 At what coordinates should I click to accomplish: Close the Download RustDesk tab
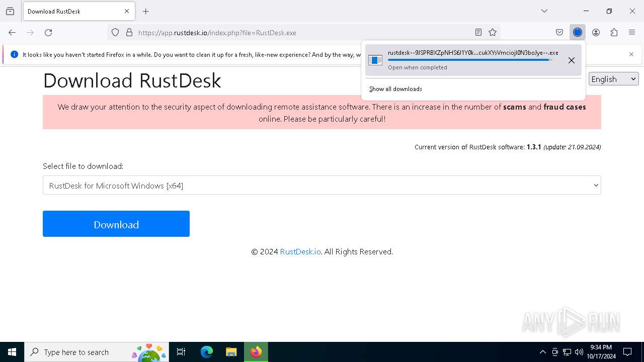click(127, 11)
